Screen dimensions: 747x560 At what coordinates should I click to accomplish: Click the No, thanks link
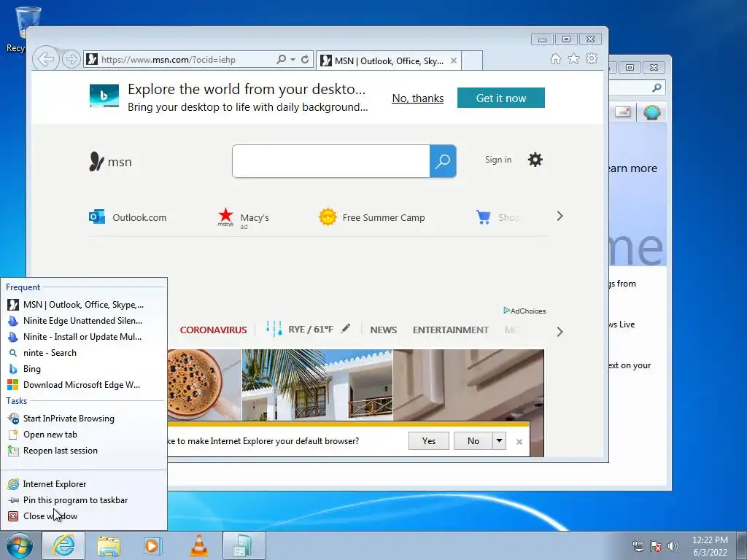tap(418, 98)
